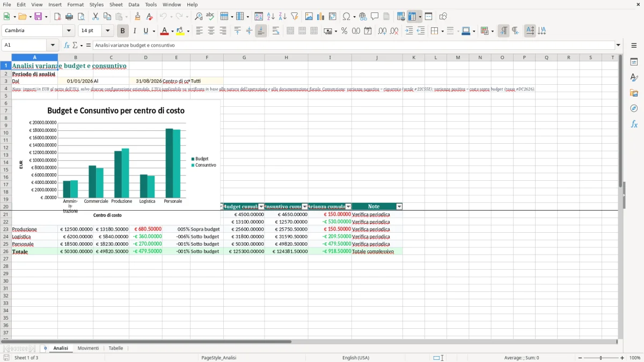Click Clear Direct Formatting icon
This screenshot has height=362, width=644.
(150, 17)
